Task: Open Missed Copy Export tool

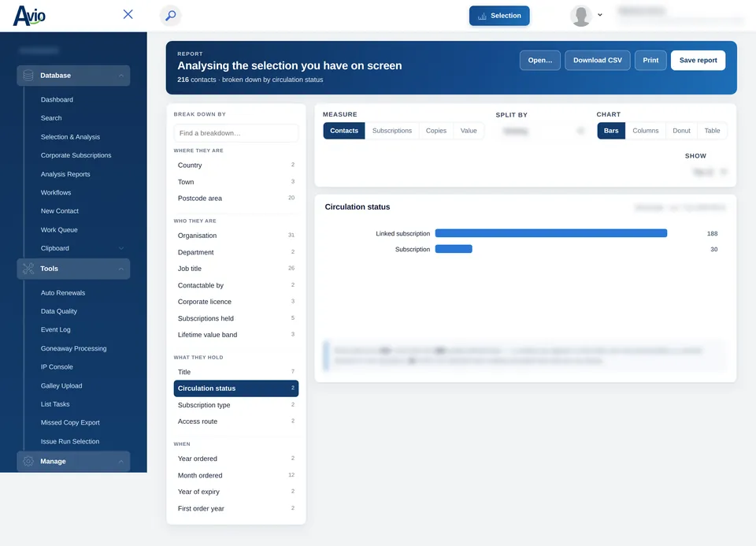Action: 70,422
